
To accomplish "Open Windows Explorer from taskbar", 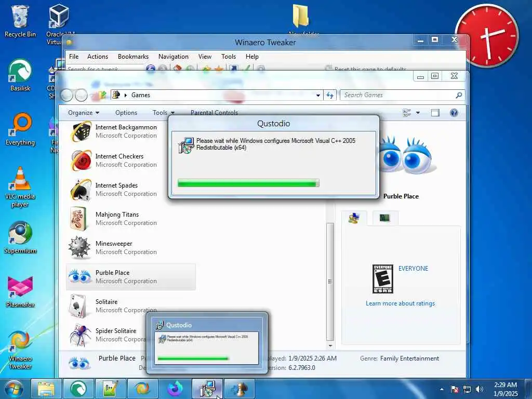I will (46, 389).
